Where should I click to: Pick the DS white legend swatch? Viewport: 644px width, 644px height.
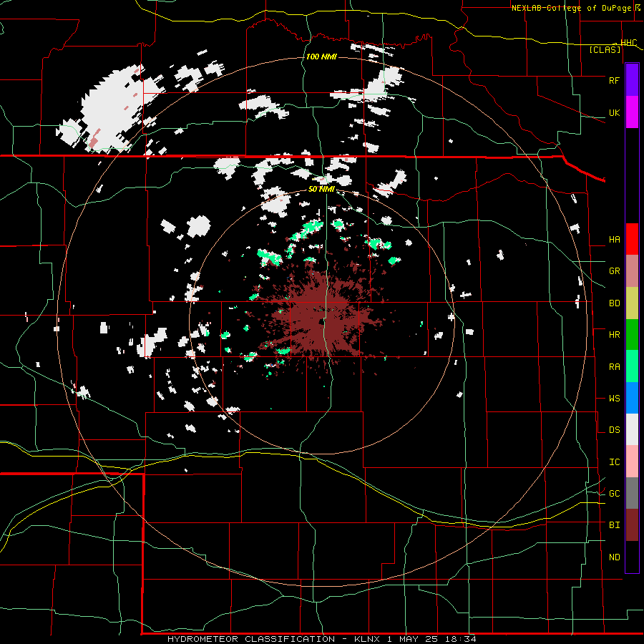(x=632, y=429)
